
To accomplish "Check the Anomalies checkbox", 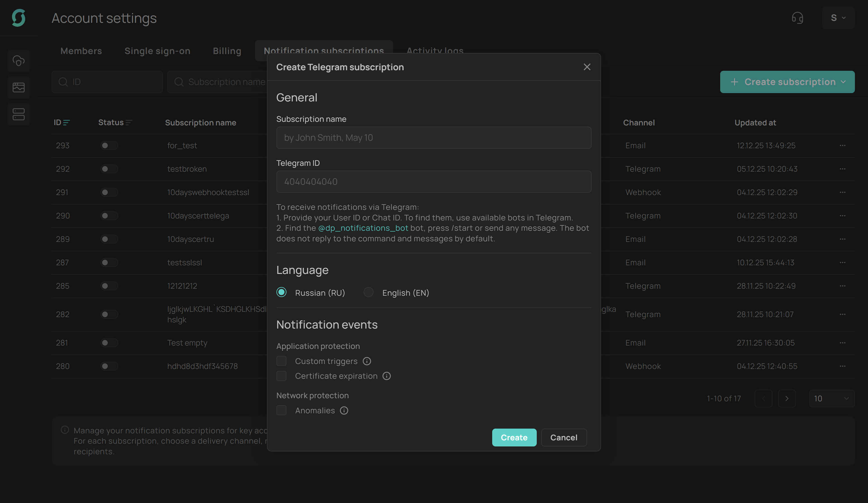I will tap(282, 410).
